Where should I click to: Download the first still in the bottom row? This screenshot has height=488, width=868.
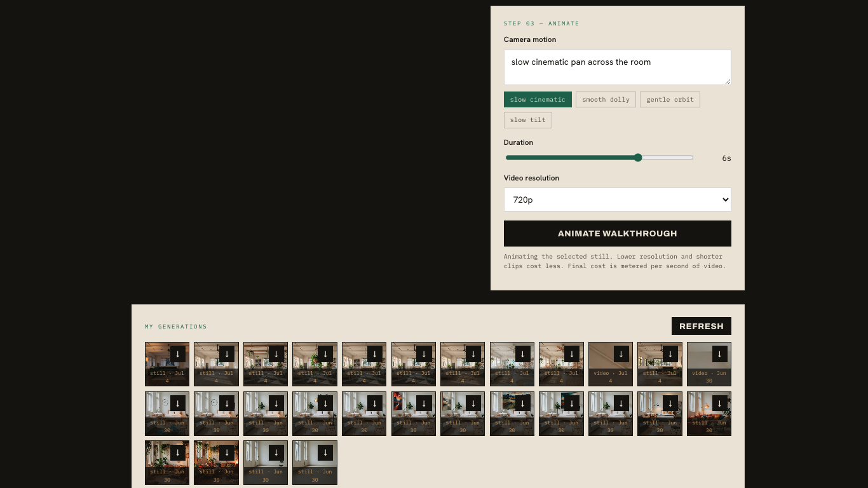pos(178,452)
